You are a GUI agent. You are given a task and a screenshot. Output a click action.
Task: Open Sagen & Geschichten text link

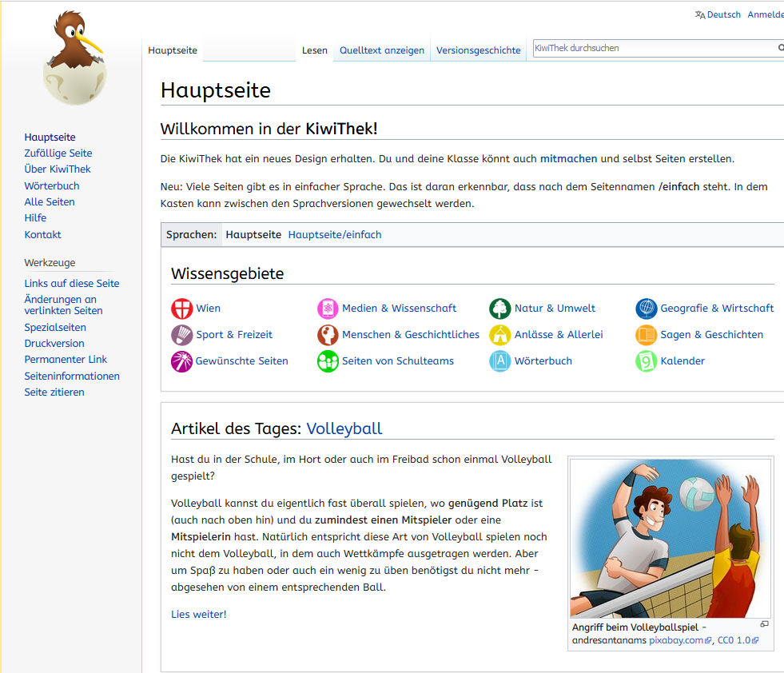point(711,335)
